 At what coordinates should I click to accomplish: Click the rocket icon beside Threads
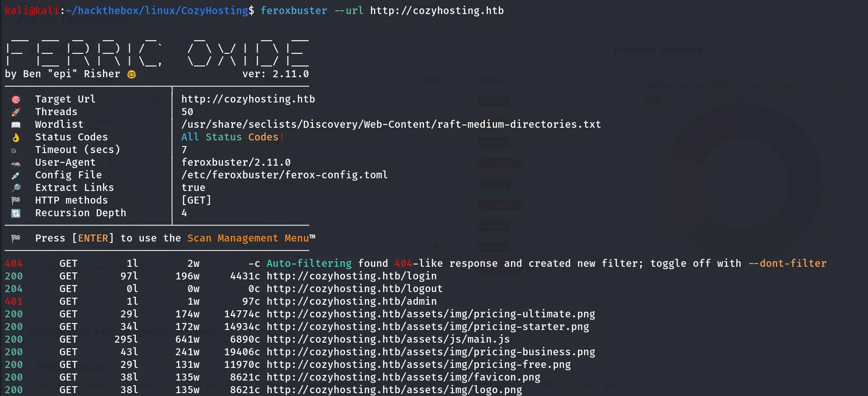[x=16, y=112]
